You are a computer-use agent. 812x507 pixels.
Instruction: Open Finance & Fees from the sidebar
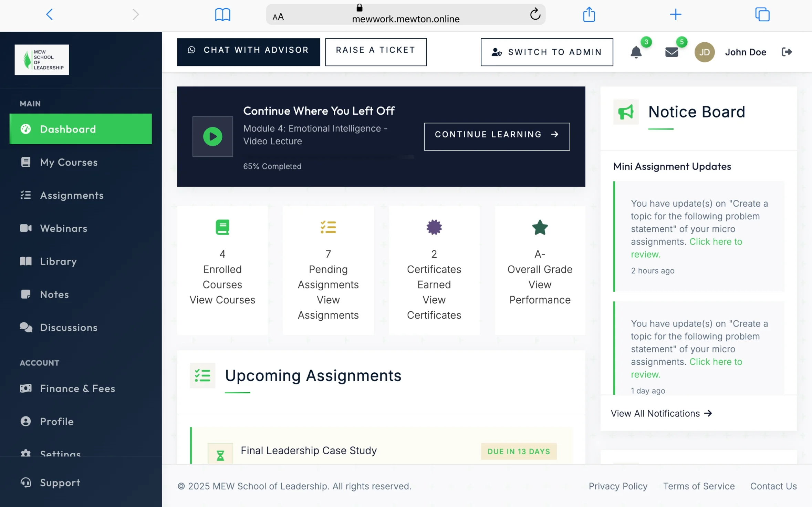pos(77,389)
